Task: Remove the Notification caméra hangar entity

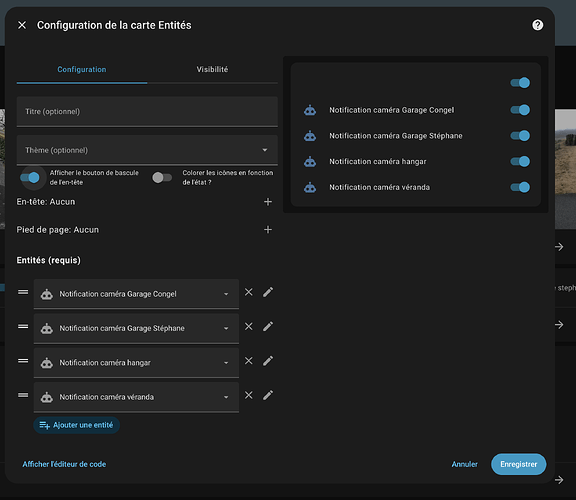Action: click(249, 361)
